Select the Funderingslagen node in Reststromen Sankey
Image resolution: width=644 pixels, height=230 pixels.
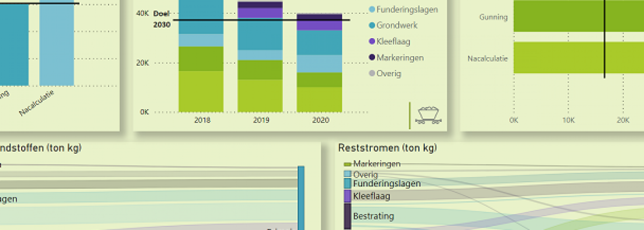click(348, 184)
